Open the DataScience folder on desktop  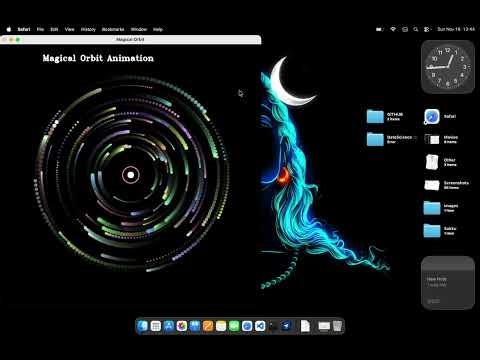point(375,139)
